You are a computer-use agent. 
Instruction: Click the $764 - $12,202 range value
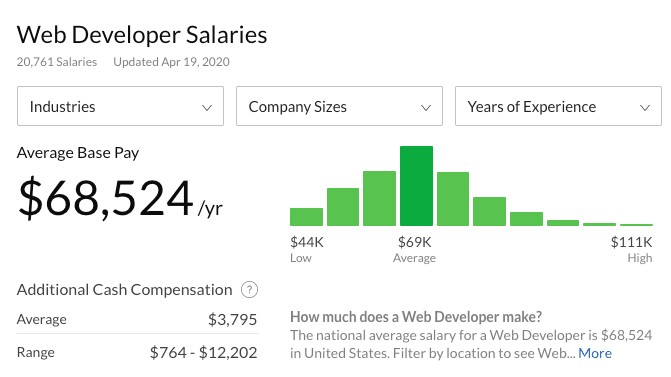coord(203,353)
